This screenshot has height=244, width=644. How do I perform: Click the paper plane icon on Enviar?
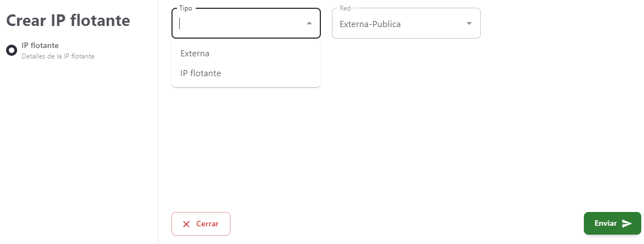pyautogui.click(x=626, y=224)
